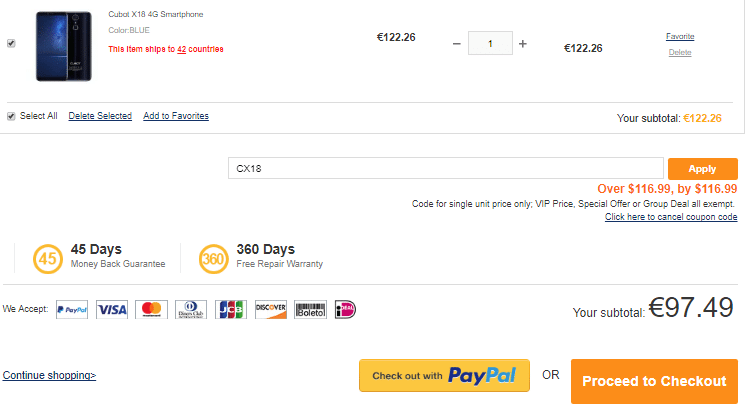Image resolution: width=750 pixels, height=414 pixels.
Task: Click the coupon code input field
Action: click(445, 168)
